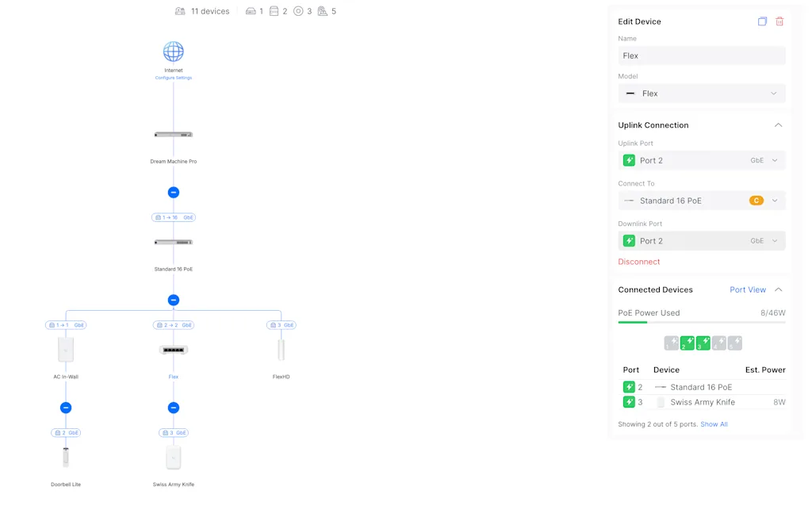Select the FlexHD access point icon
The image size is (812, 521).
coord(282,350)
